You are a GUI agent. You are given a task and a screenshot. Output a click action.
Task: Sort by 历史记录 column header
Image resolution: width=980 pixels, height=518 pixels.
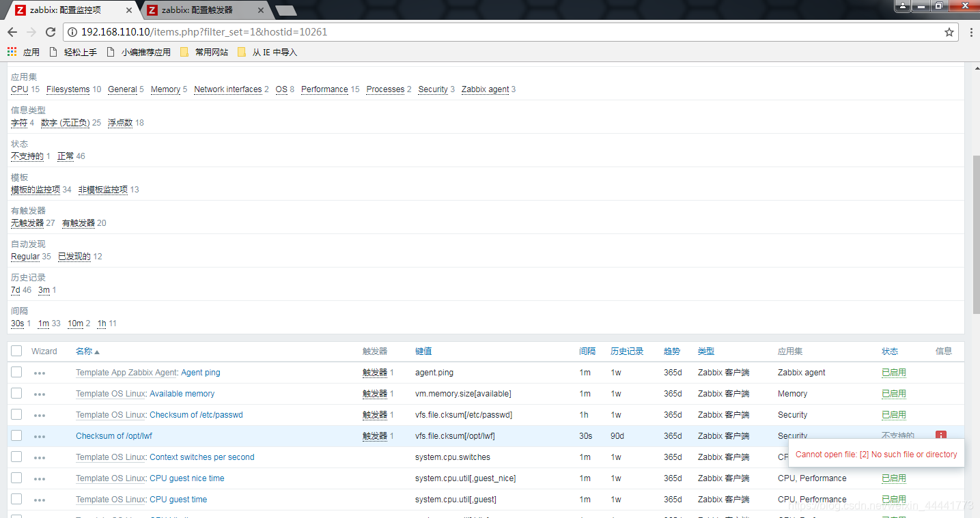627,351
